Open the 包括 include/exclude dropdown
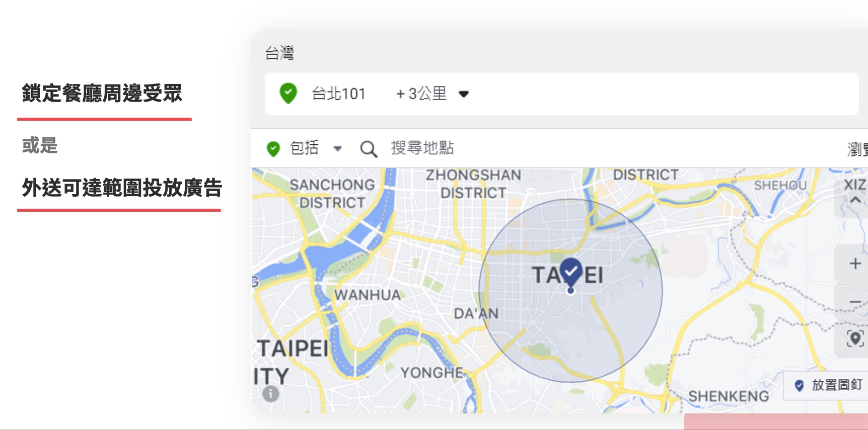This screenshot has height=430, width=868. (x=316, y=148)
